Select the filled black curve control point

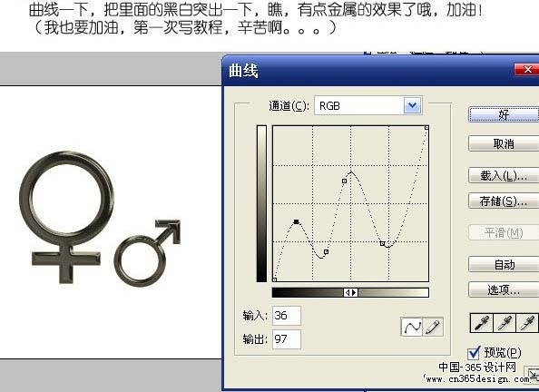[297, 221]
